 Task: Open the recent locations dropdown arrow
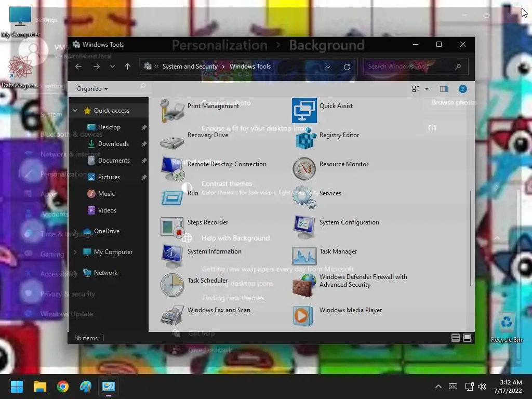click(x=112, y=66)
